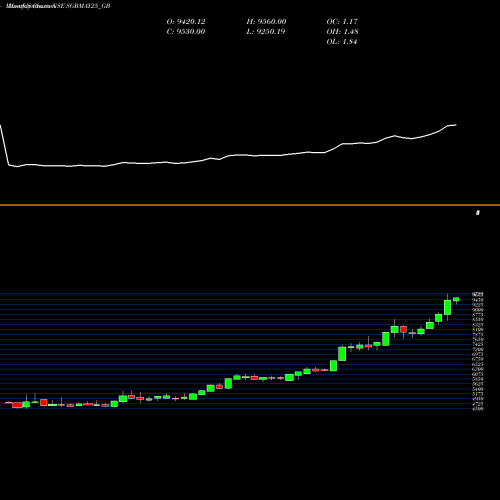Viewport: 500px width, 500px height.
Task: Click the high price value H: 9560.00
Action: click(266, 22)
